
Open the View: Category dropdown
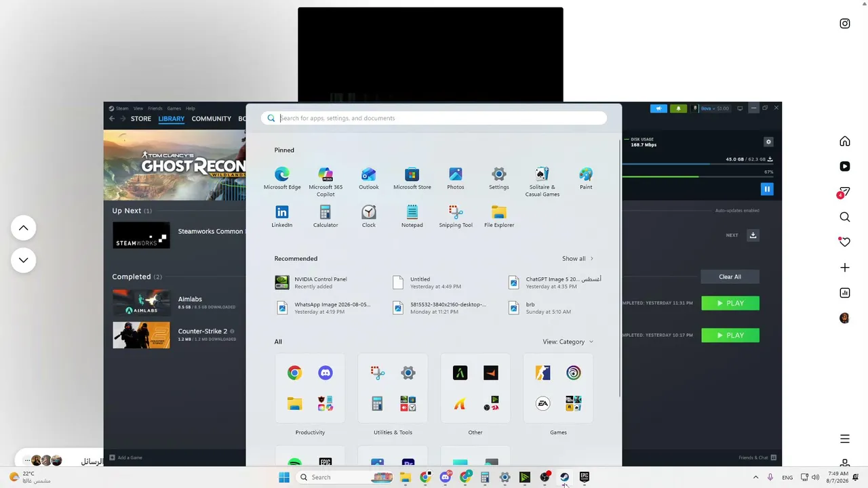coord(568,342)
